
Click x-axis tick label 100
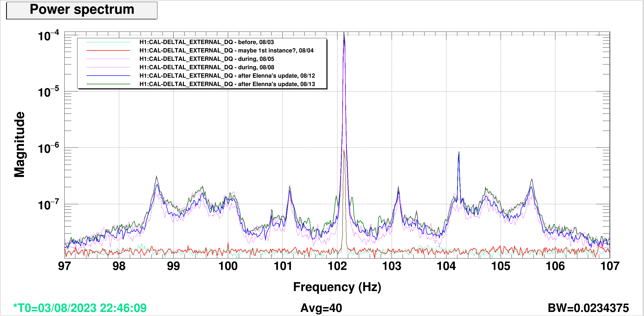[228, 266]
